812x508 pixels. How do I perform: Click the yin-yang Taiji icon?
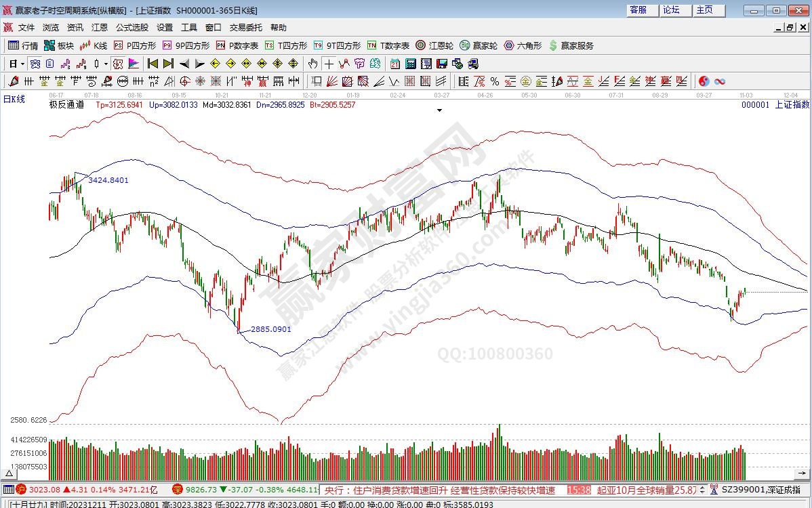pos(704,81)
